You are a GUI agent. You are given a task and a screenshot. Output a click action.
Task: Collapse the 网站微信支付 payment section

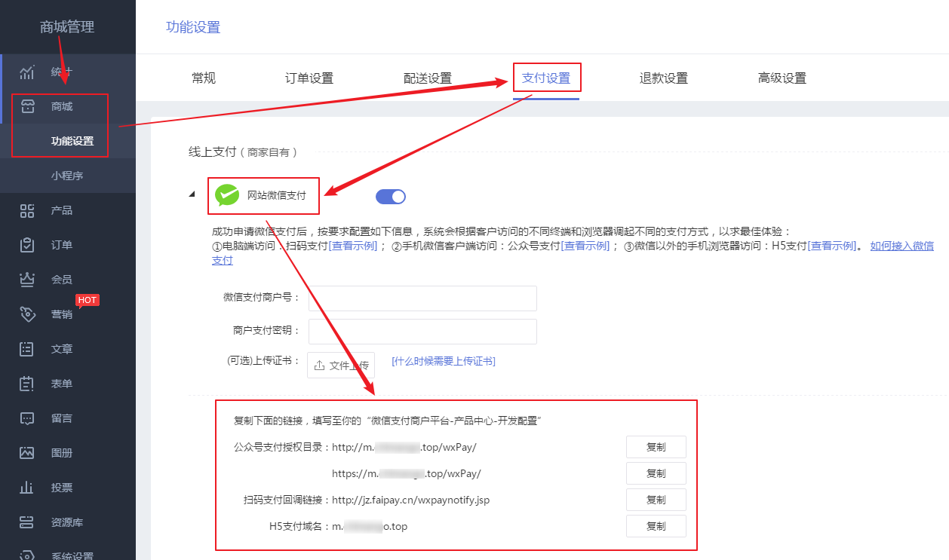click(192, 193)
